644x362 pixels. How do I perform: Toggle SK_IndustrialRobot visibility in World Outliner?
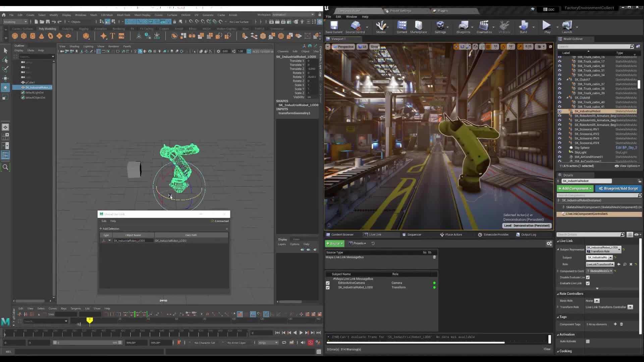pyautogui.click(x=559, y=111)
